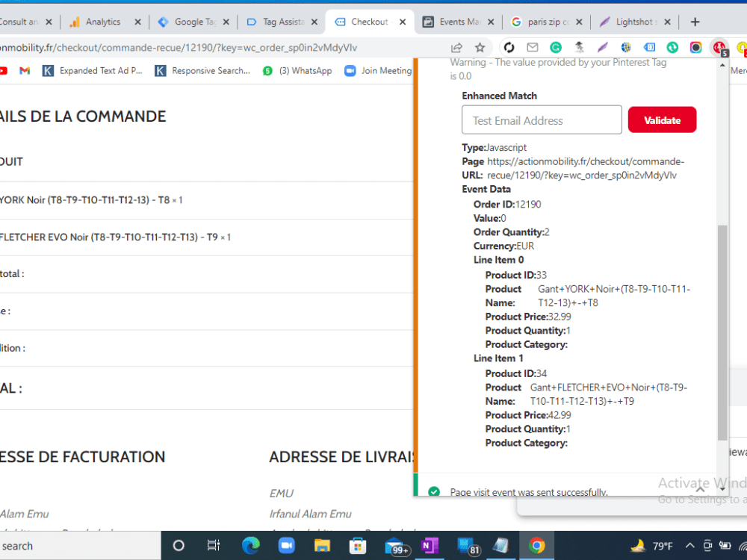Click the Test Email Address field
This screenshot has height=560, width=747.
pyautogui.click(x=542, y=120)
